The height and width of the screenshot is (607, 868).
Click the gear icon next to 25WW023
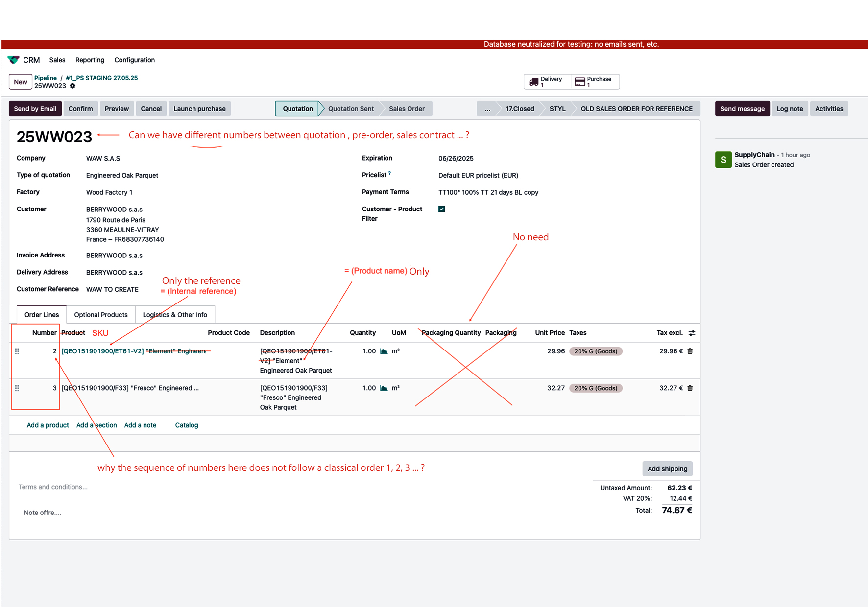coord(72,86)
